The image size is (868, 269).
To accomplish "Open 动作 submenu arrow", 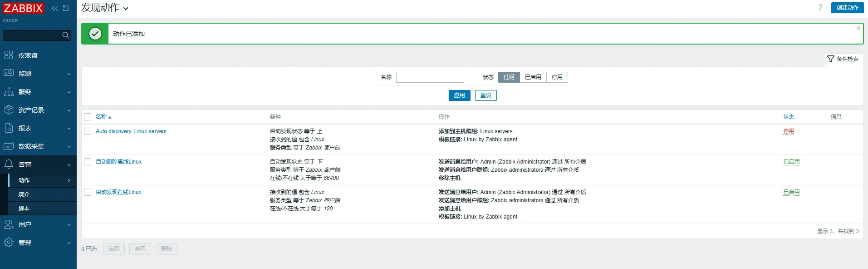I will click(69, 180).
